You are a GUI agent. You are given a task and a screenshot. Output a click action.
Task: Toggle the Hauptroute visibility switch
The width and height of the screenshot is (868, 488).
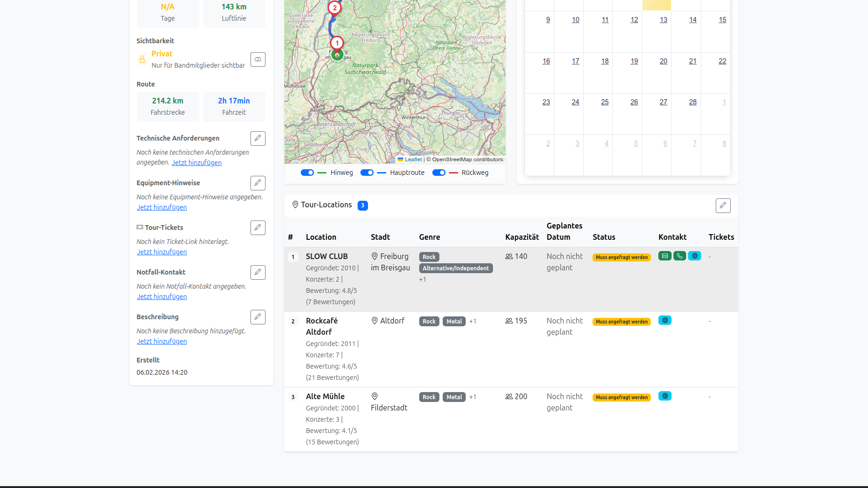[367, 173]
